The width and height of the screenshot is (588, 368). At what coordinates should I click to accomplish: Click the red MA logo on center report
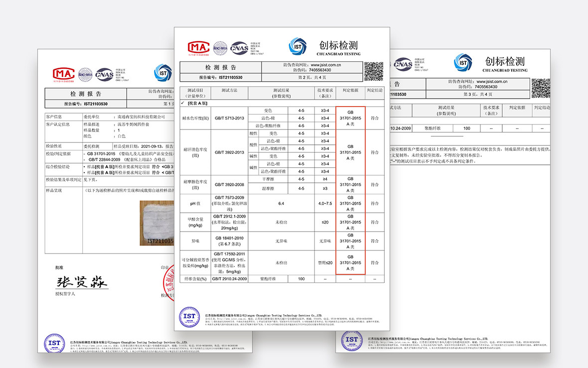click(198, 48)
